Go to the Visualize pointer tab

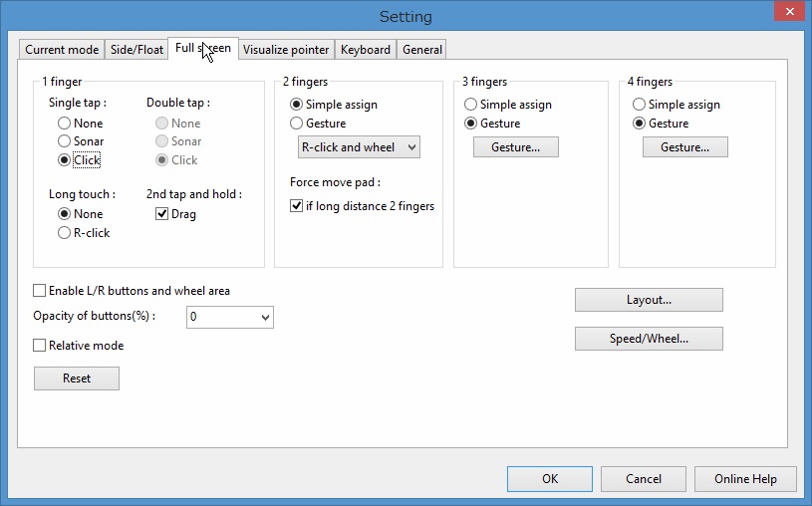coord(286,50)
